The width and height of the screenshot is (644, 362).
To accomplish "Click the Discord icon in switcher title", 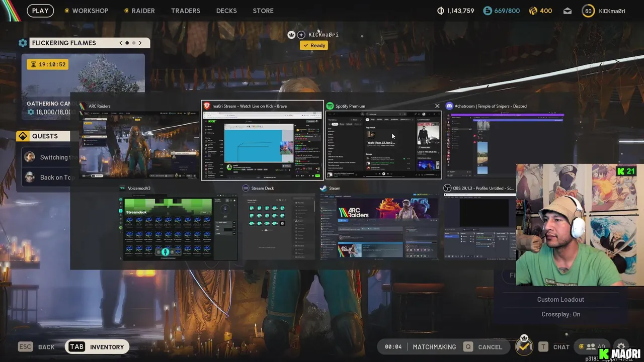I will 449,106.
